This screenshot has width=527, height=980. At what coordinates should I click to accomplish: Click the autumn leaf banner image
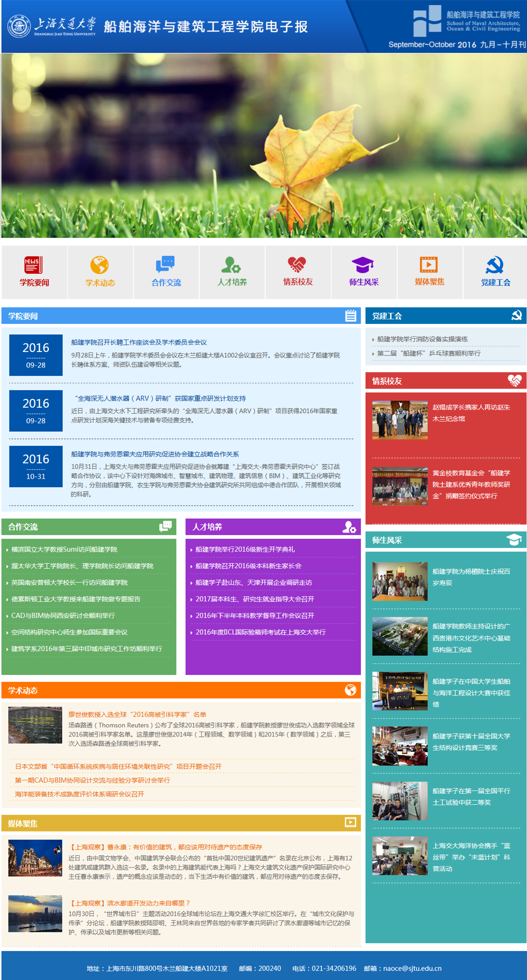tap(263, 145)
